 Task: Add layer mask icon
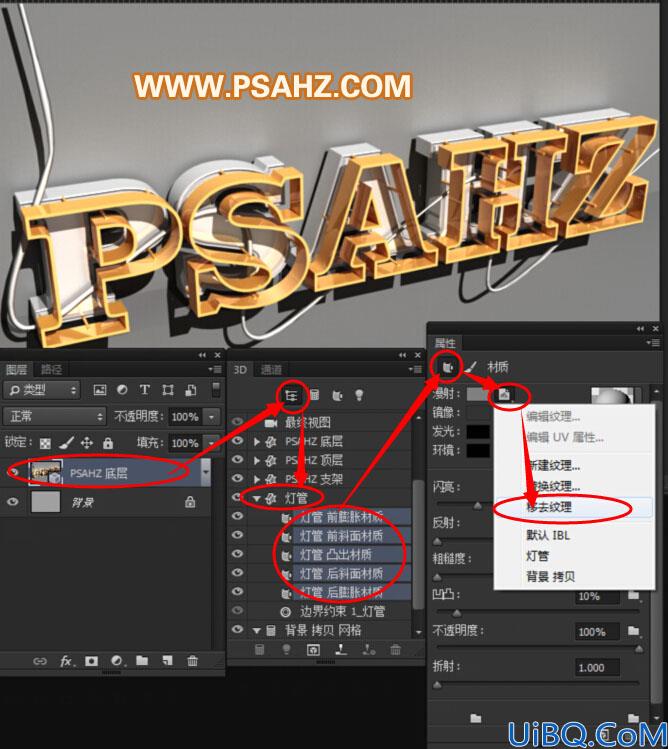tap(91, 661)
